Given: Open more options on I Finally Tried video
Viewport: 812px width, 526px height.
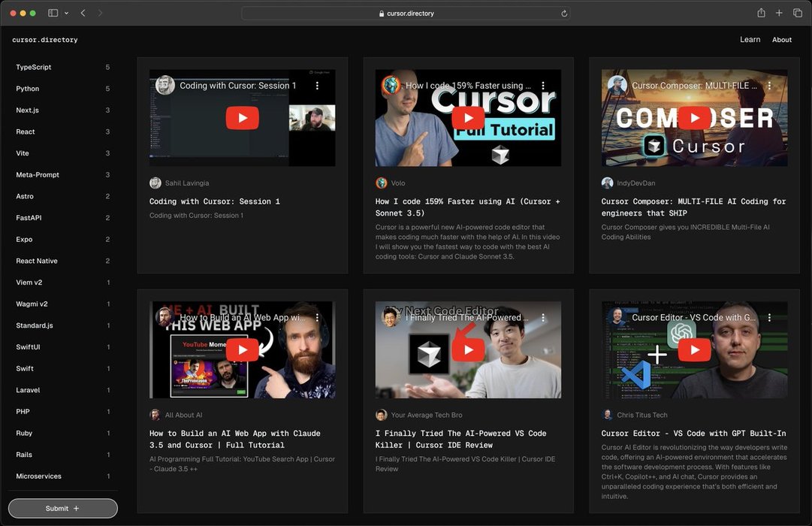Looking at the screenshot, I should click(543, 317).
